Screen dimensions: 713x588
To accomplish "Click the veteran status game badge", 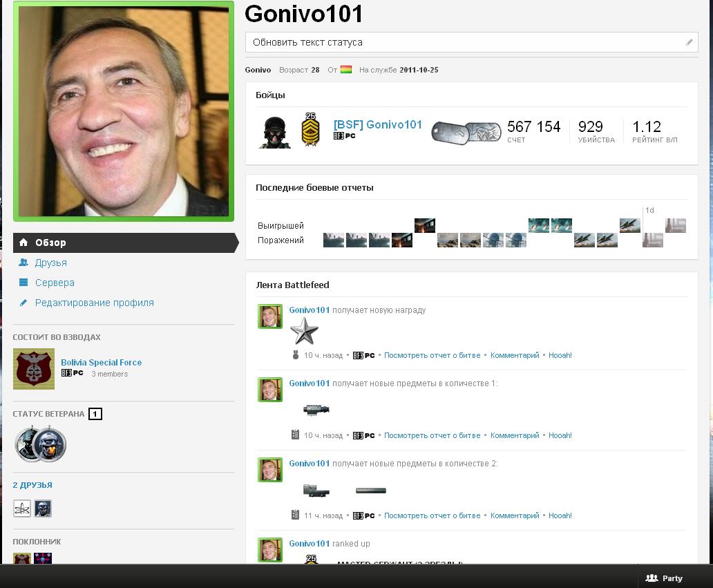I will tap(41, 444).
